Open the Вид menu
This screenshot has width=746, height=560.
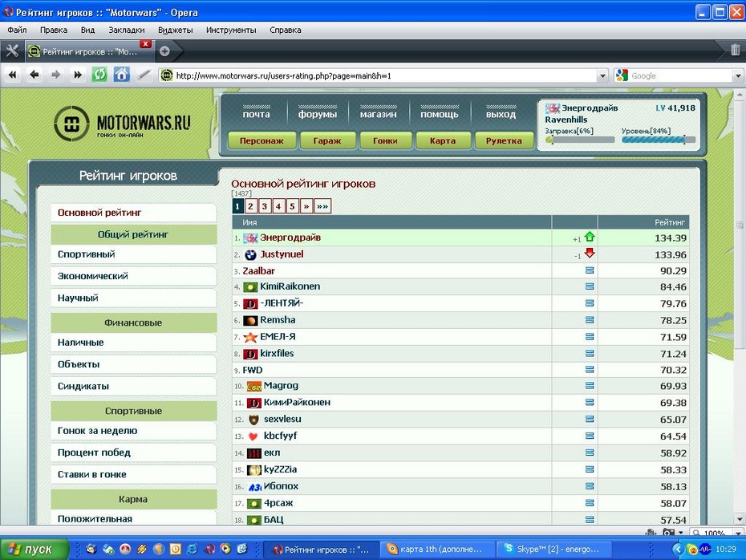[87, 30]
